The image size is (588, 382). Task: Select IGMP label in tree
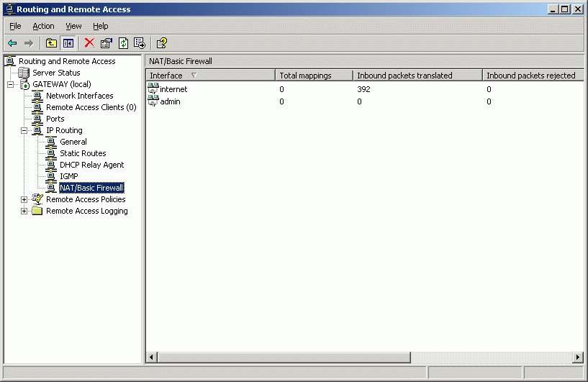tap(69, 176)
